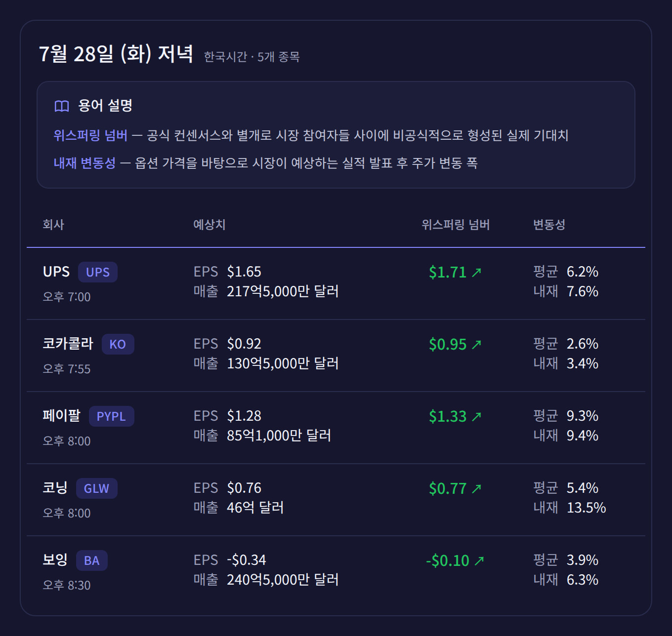Click the 내재 변동성 glossary term

84,163
